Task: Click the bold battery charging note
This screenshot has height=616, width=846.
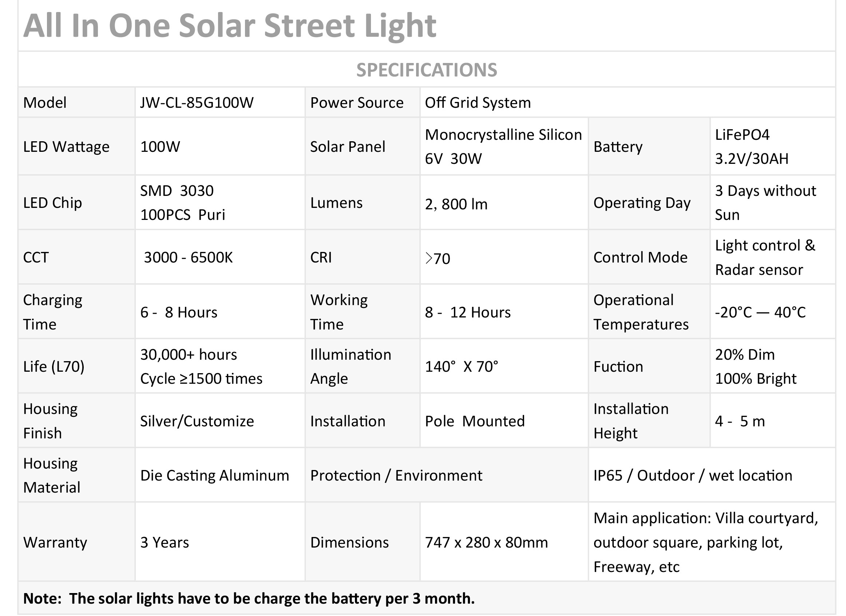Action: click(249, 599)
